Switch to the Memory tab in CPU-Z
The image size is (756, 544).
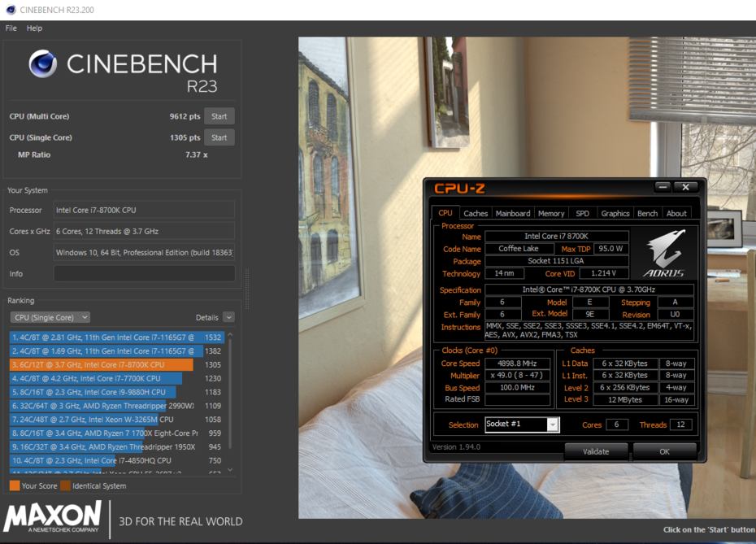[551, 213]
